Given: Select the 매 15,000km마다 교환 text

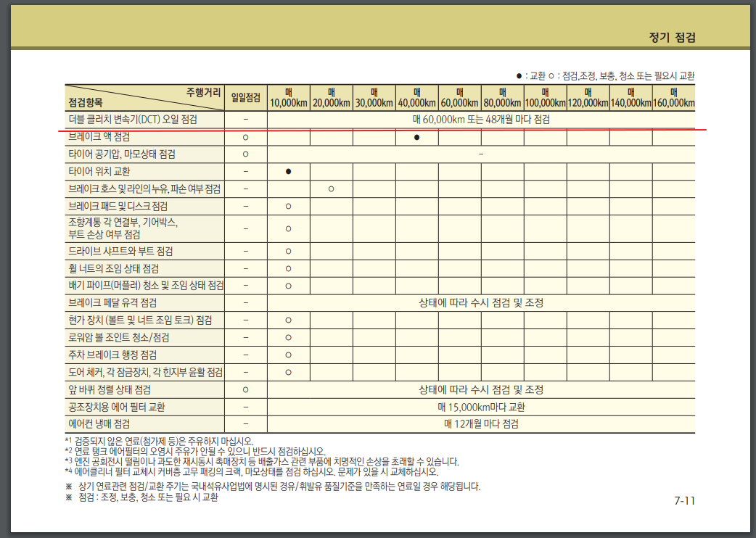Looking at the screenshot, I should coord(481,407).
